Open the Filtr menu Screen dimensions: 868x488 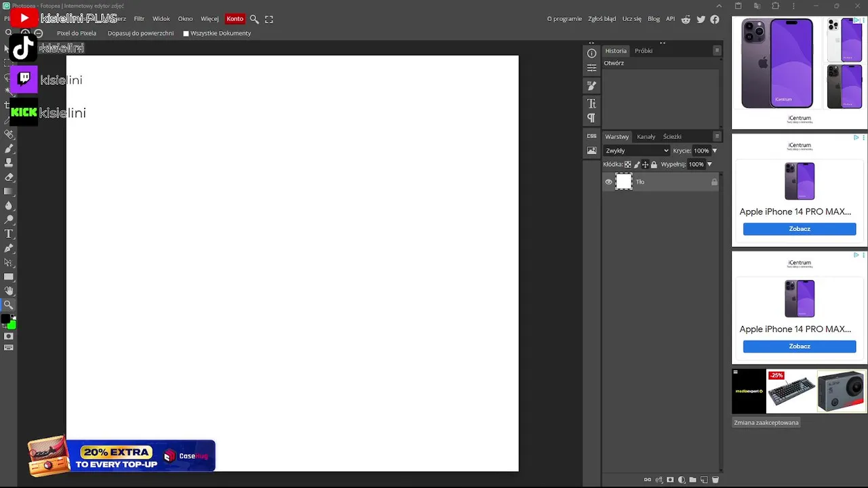tap(139, 19)
